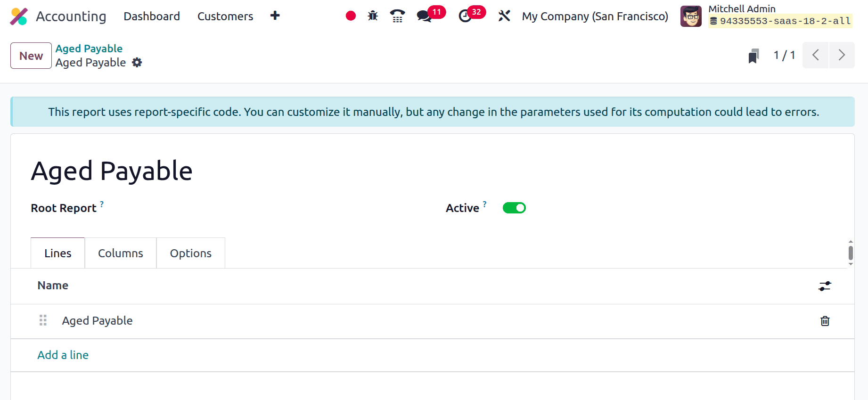Open column settings sliders icon
This screenshot has height=400, width=868.
click(x=825, y=286)
